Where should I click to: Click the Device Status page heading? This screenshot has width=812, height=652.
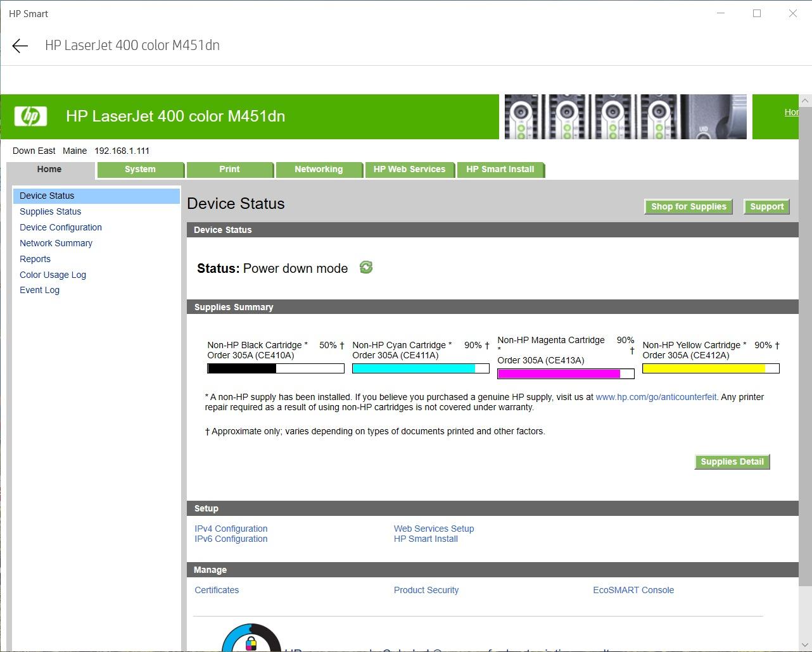[x=236, y=204]
